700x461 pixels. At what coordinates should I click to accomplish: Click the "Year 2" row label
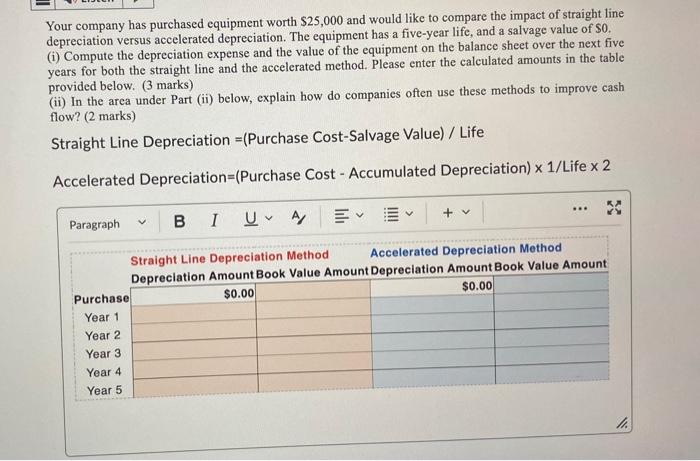103,335
